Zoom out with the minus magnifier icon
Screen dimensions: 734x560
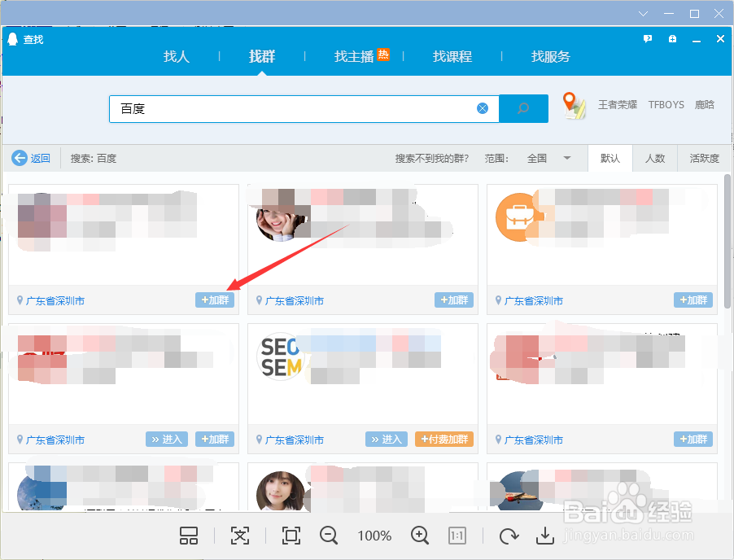[329, 536]
